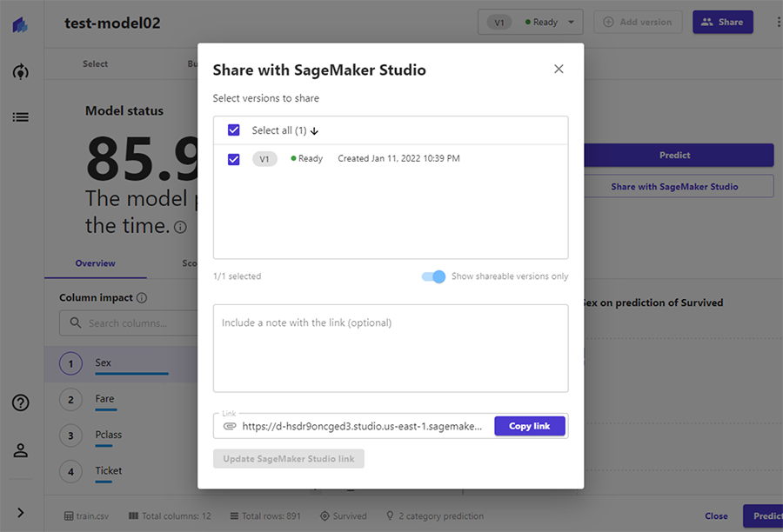The width and height of the screenshot is (783, 532).
Task: Click the Copy link button
Action: 529,426
